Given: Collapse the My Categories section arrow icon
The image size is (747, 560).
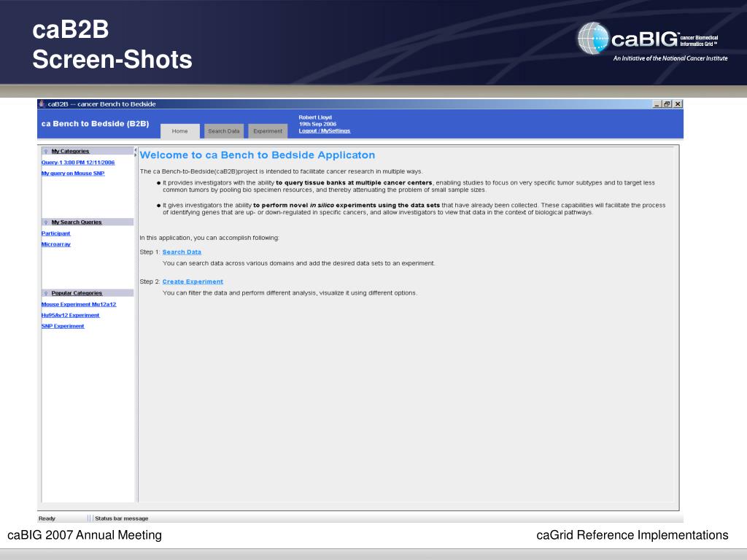Looking at the screenshot, I should click(x=46, y=152).
